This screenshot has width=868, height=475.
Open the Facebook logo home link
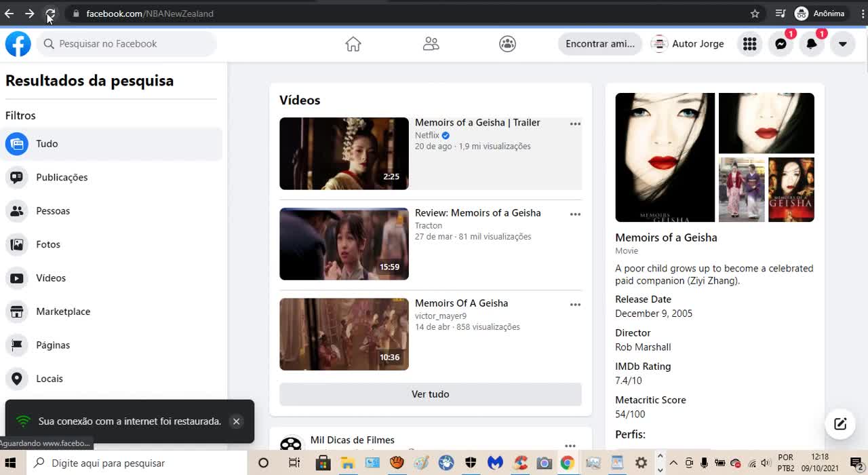tap(18, 43)
